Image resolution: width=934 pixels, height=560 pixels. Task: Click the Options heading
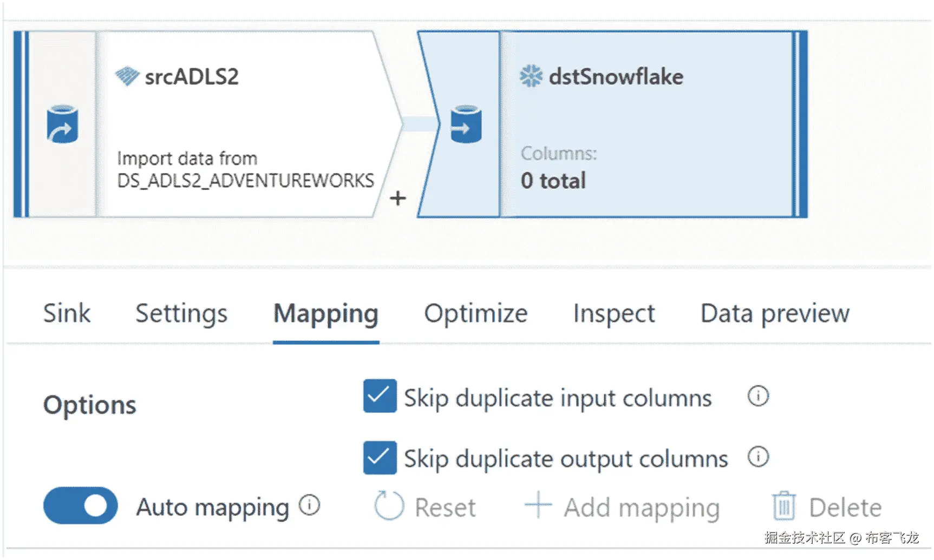pyautogui.click(x=90, y=405)
